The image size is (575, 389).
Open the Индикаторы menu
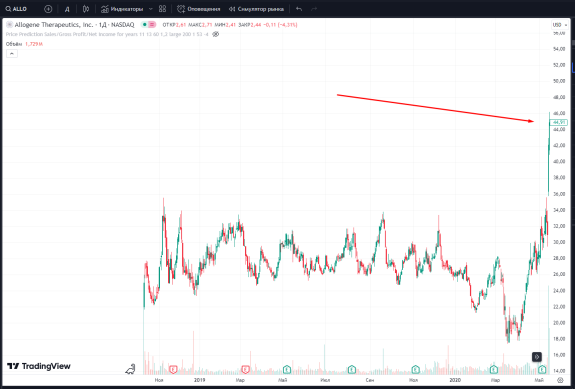(x=122, y=9)
